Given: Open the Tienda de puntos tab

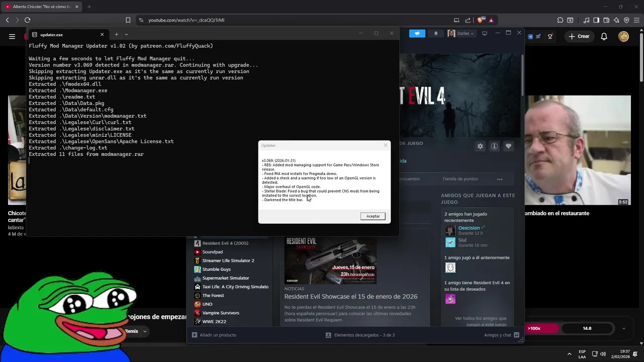Looking at the screenshot, I should 460,179.
